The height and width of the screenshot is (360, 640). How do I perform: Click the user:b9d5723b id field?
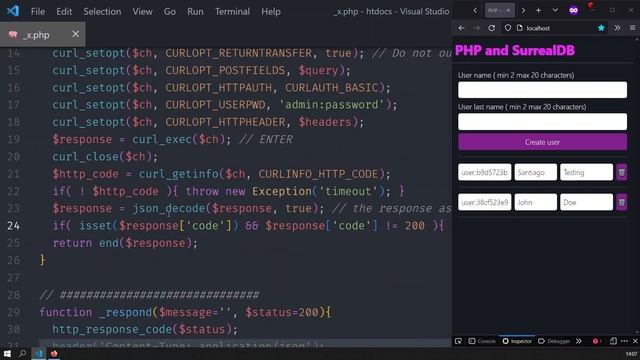pos(484,172)
